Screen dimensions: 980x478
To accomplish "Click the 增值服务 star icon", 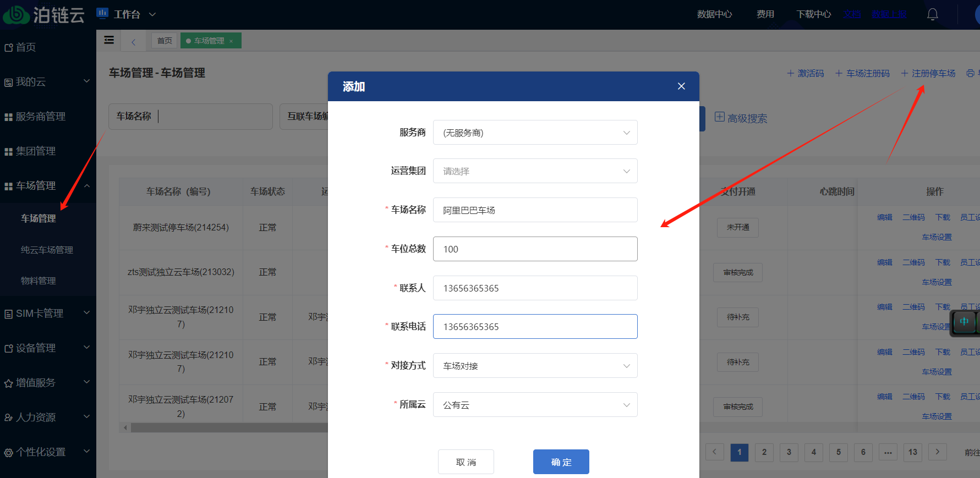I will (8, 383).
